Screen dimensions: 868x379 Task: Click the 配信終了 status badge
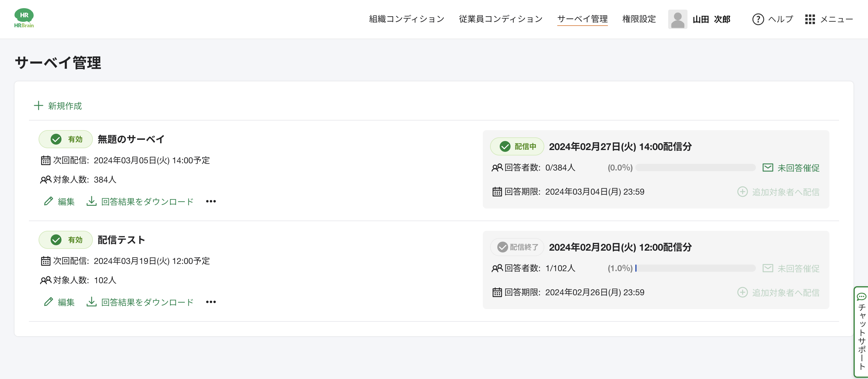[x=517, y=247]
